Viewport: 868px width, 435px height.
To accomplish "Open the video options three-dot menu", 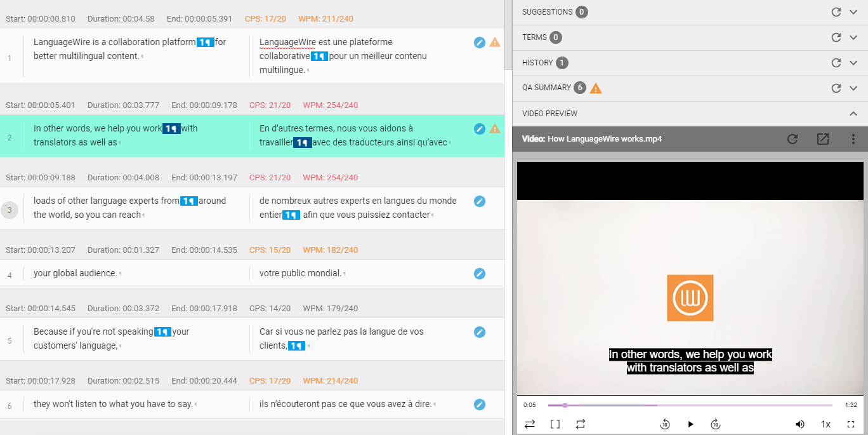I will 853,139.
